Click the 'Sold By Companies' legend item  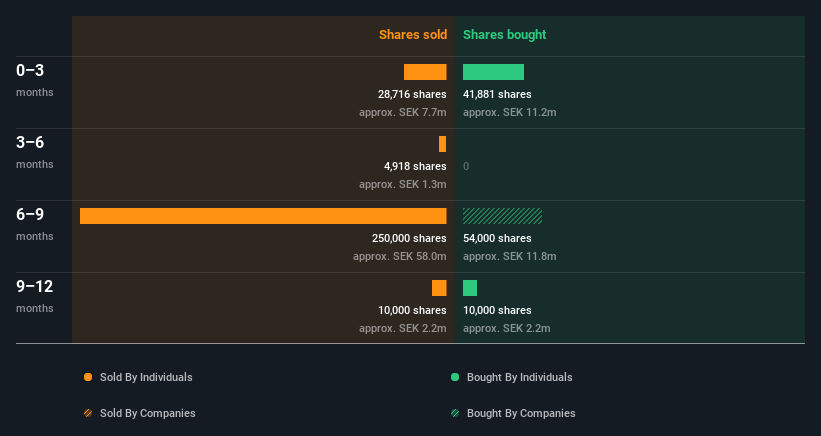140,413
